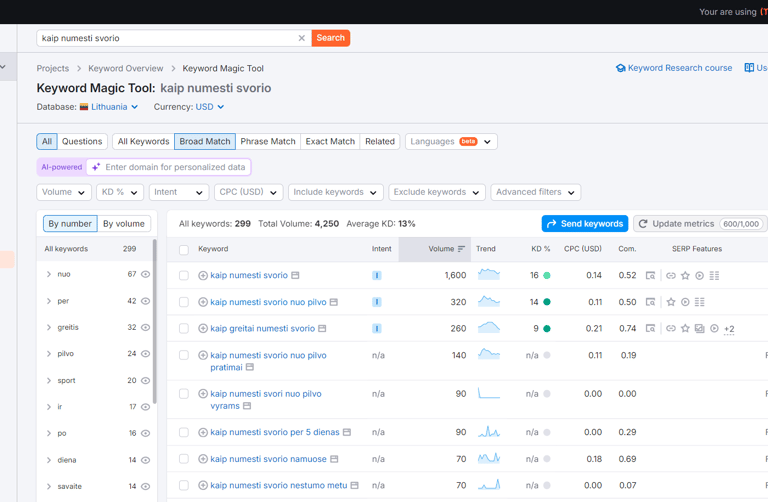The width and height of the screenshot is (768, 502).
Task: Show +2 more SERP features
Action: pyautogui.click(x=729, y=329)
